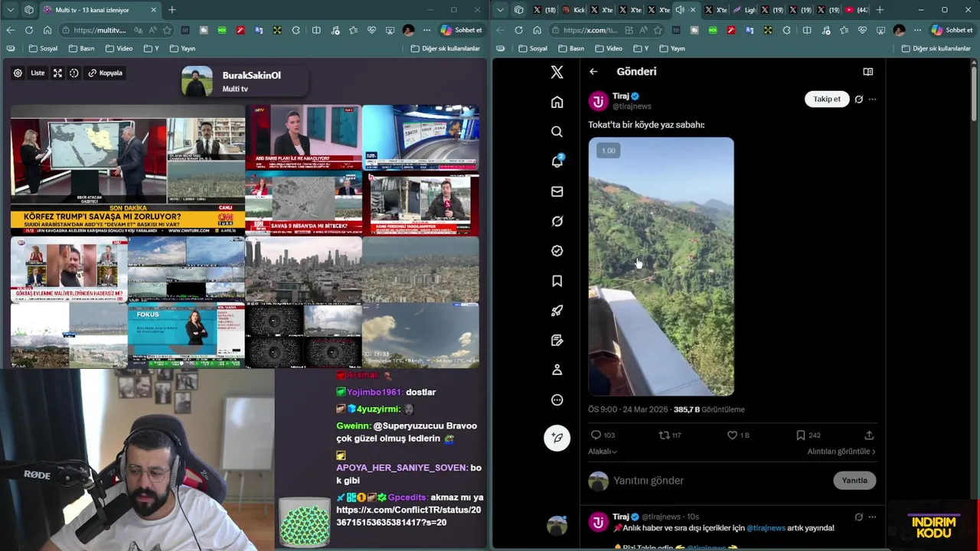
Task: Open the X logo home icon
Action: coord(557,72)
